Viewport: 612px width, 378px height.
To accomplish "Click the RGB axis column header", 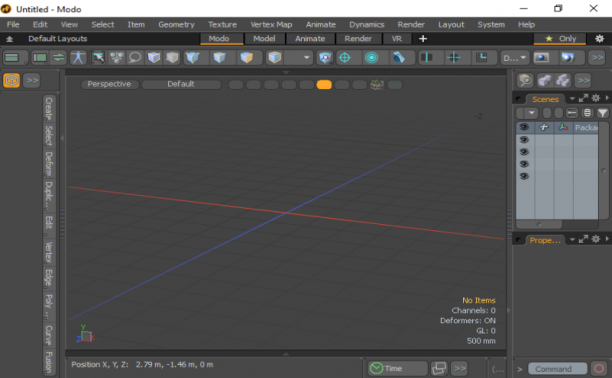I will tap(563, 127).
